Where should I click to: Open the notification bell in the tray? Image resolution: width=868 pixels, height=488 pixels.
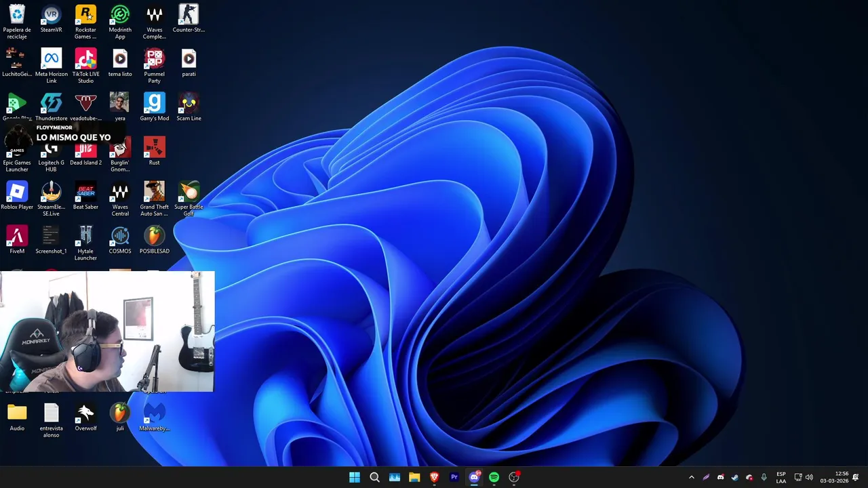click(856, 477)
